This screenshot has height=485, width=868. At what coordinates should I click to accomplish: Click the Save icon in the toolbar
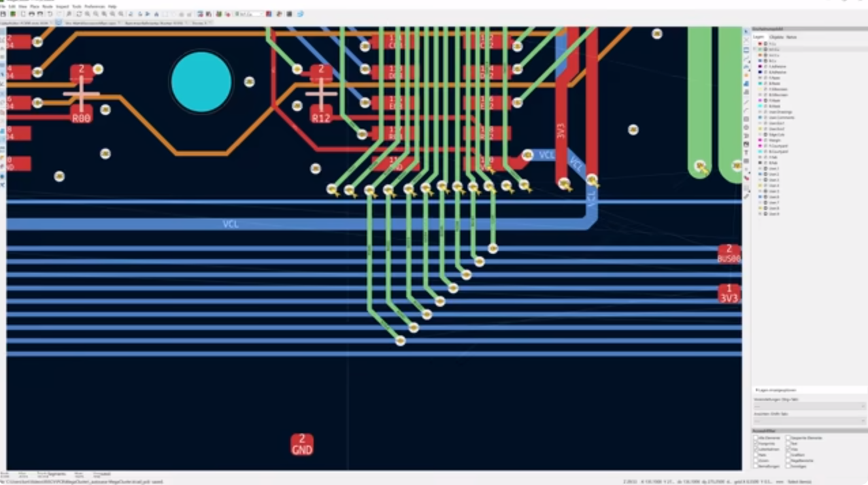(x=3, y=14)
